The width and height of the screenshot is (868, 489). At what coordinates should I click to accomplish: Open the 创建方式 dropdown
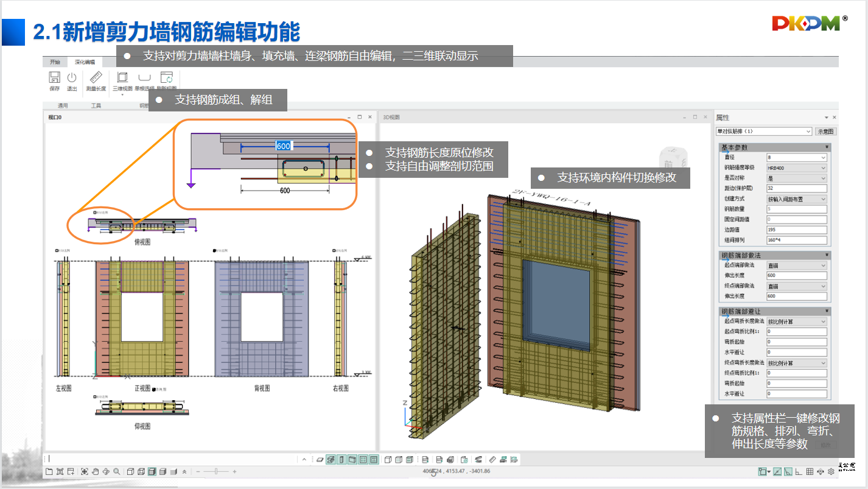[824, 199]
